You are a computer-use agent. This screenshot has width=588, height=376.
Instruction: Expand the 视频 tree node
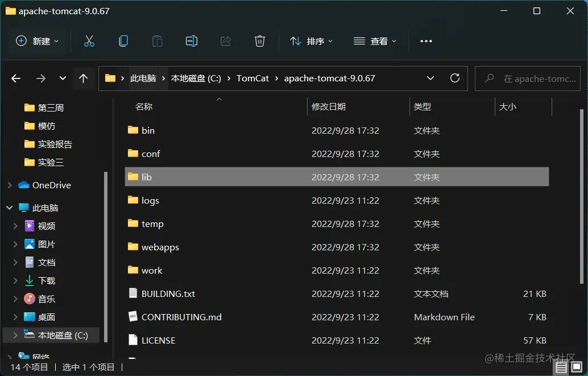pyautogui.click(x=15, y=226)
